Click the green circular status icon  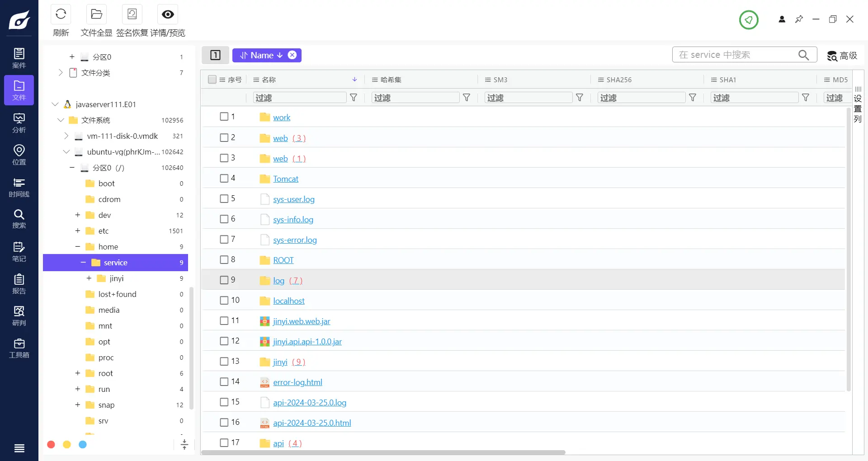point(749,20)
